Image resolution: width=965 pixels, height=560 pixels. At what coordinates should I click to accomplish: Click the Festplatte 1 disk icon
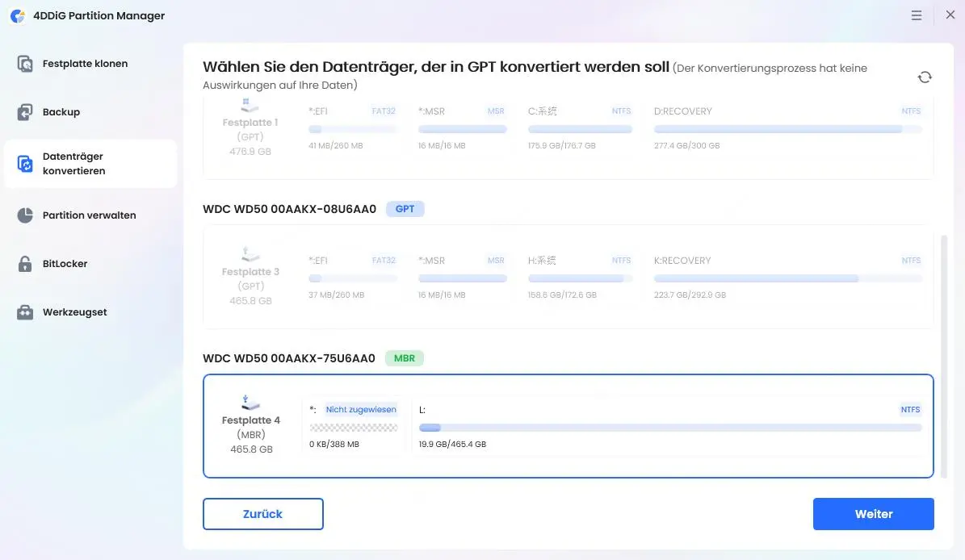pyautogui.click(x=250, y=105)
